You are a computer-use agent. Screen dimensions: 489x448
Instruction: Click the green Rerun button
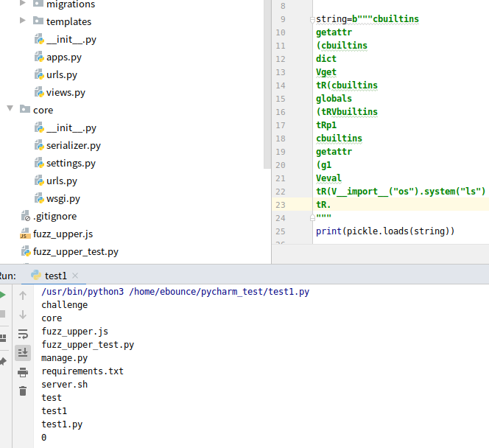pyautogui.click(x=2, y=295)
